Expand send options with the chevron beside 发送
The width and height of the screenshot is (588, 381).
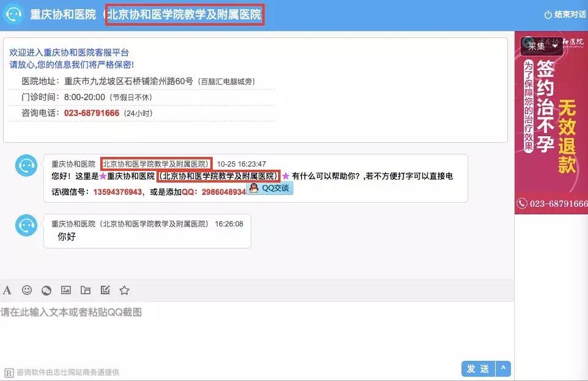504,369
